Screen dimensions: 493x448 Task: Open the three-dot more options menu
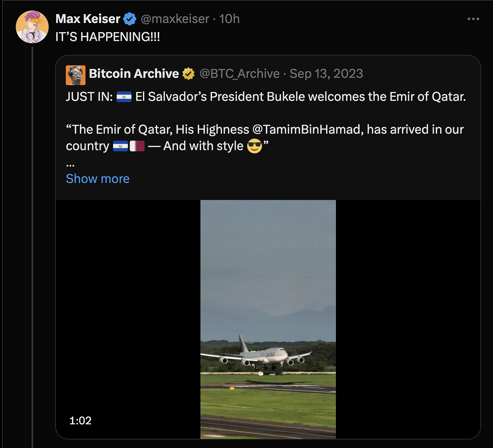click(x=473, y=19)
